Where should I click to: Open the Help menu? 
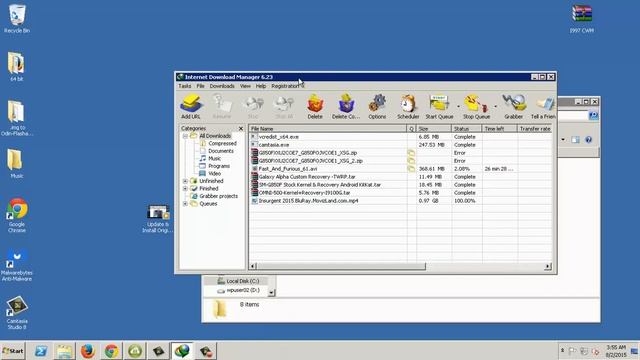pos(261,86)
